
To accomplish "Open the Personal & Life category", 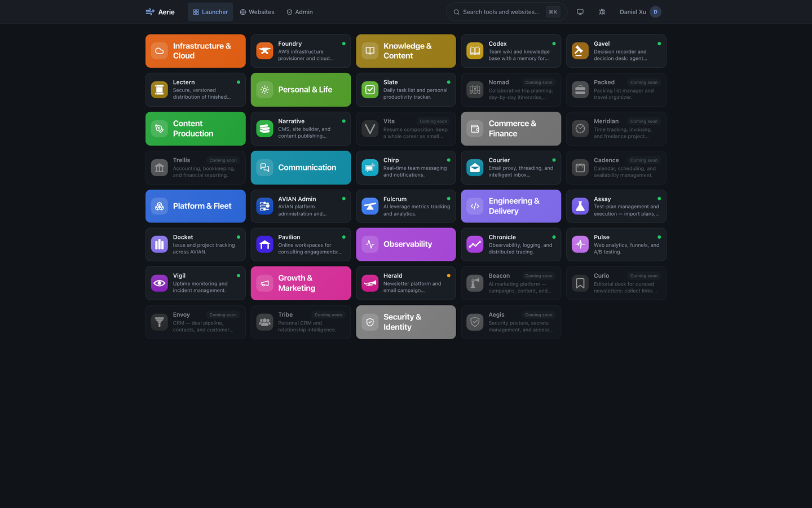I will click(x=301, y=90).
